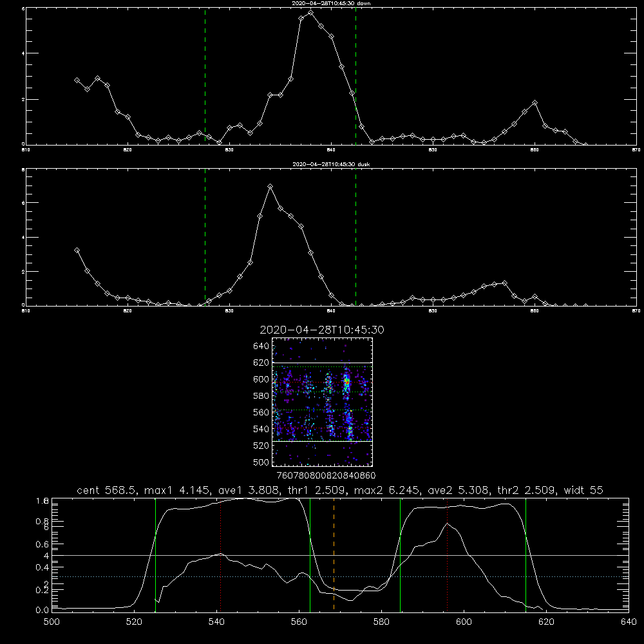Select the "widt 55" text

(583, 490)
